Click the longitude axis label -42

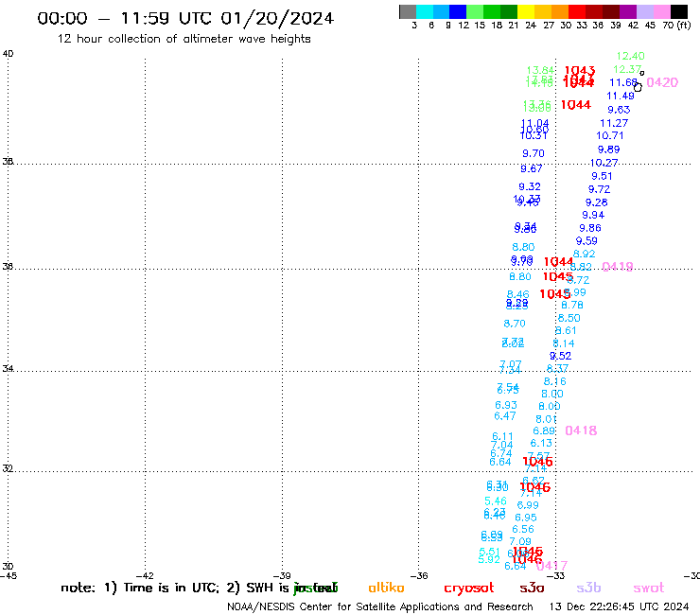145,576
